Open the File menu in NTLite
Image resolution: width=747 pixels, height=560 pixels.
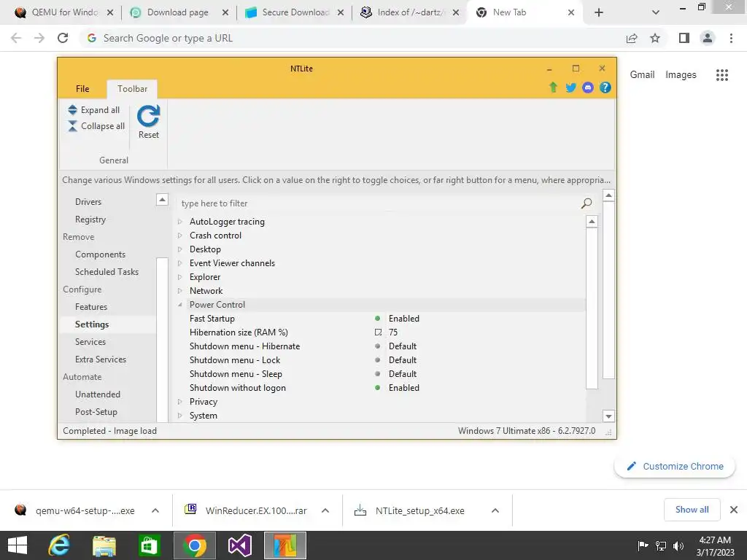pyautogui.click(x=82, y=88)
